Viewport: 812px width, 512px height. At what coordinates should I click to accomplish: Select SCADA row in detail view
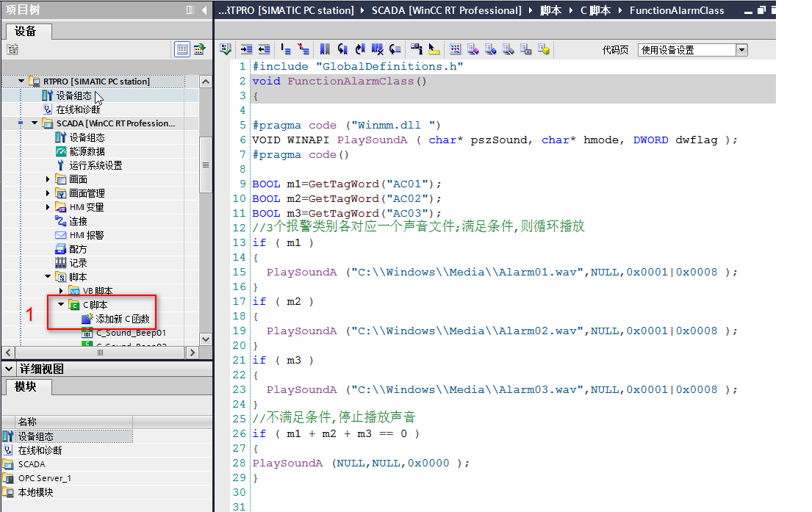[32, 464]
